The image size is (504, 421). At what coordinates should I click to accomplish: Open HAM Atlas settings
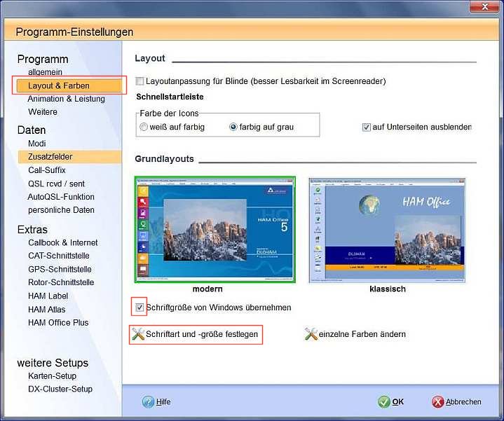[46, 309]
